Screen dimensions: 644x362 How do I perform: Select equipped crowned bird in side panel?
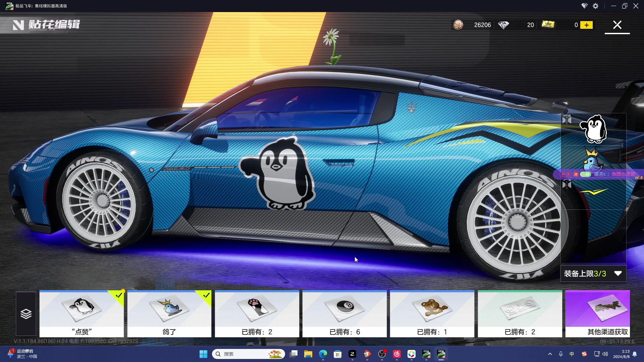592,160
